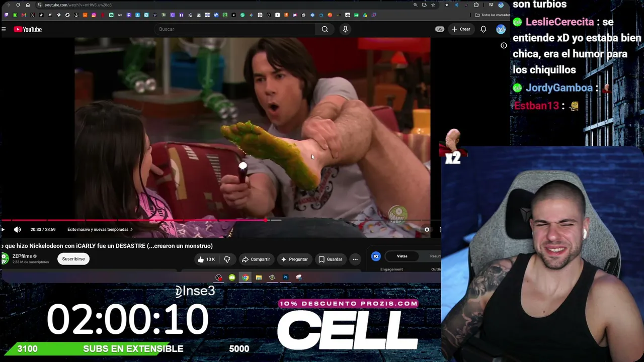The width and height of the screenshot is (644, 362).
Task: Open Photoshop from the taskbar
Action: pyautogui.click(x=285, y=278)
